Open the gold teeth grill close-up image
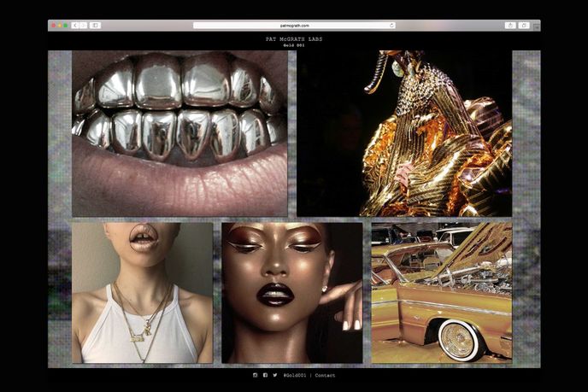Image resolution: width=588 pixels, height=392 pixels. 179,133
